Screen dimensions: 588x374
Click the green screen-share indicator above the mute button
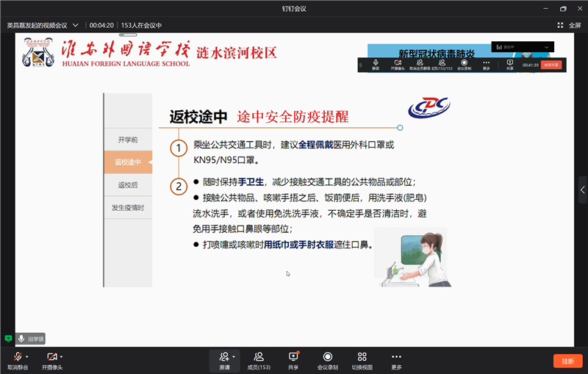pos(9,338)
